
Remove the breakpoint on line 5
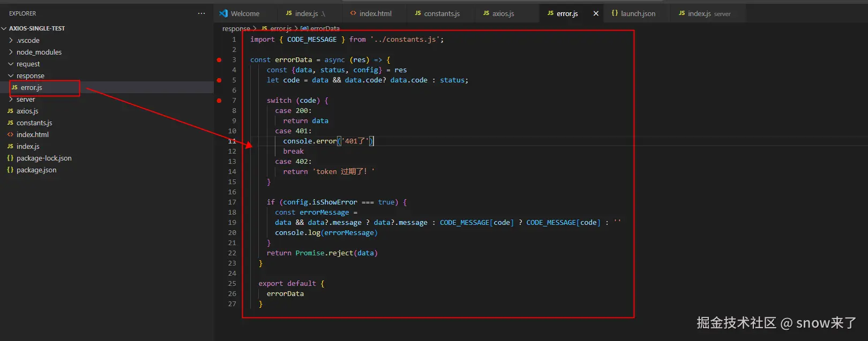click(219, 80)
